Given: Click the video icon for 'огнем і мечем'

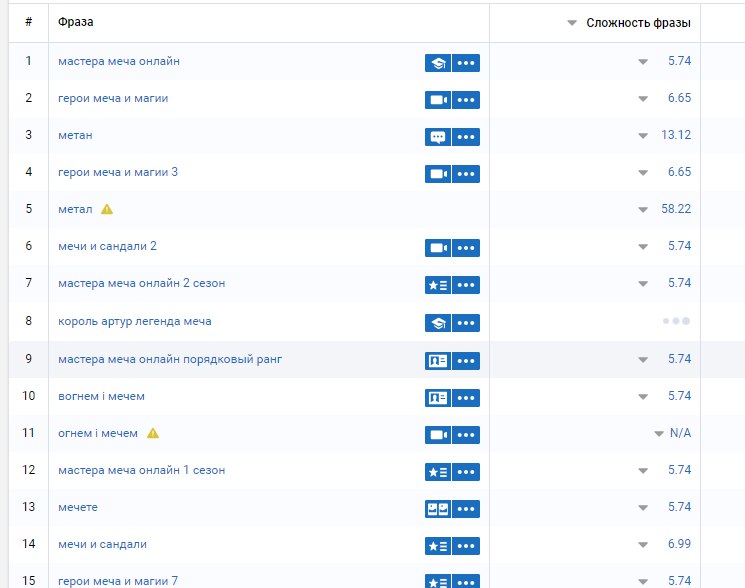Looking at the screenshot, I should click(438, 435).
